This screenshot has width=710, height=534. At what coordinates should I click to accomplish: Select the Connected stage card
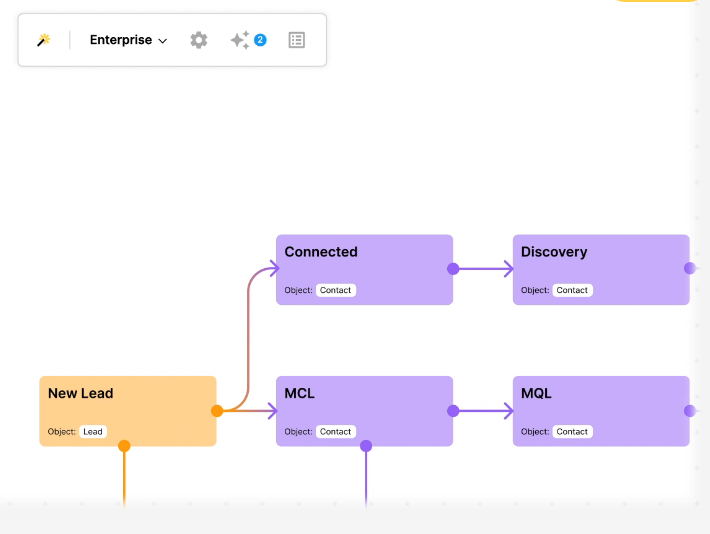click(365, 269)
